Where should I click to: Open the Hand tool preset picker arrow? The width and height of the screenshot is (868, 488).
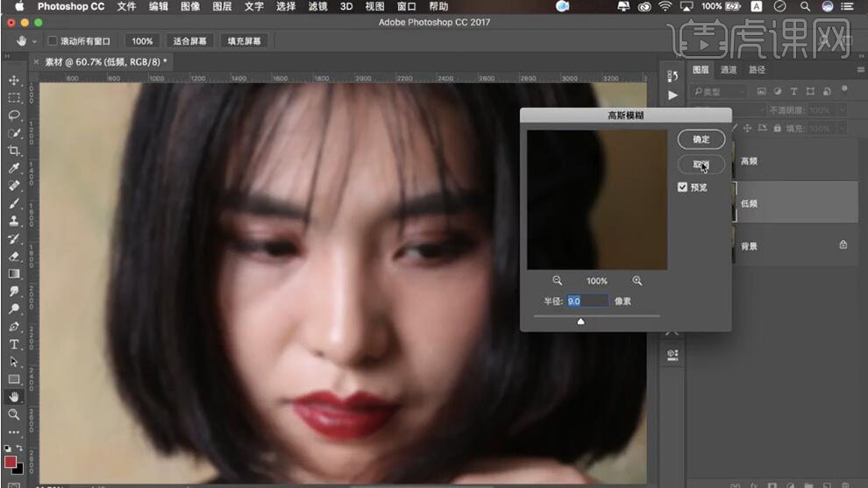[35, 41]
